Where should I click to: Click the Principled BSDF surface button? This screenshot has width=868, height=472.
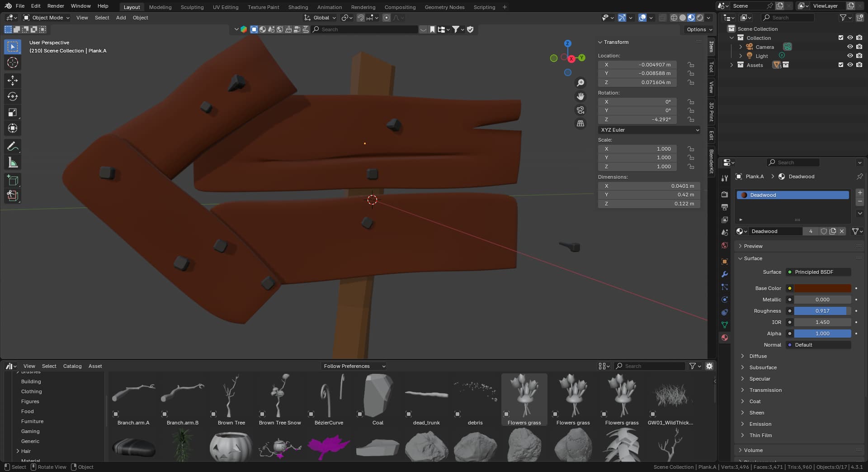[x=818, y=272]
